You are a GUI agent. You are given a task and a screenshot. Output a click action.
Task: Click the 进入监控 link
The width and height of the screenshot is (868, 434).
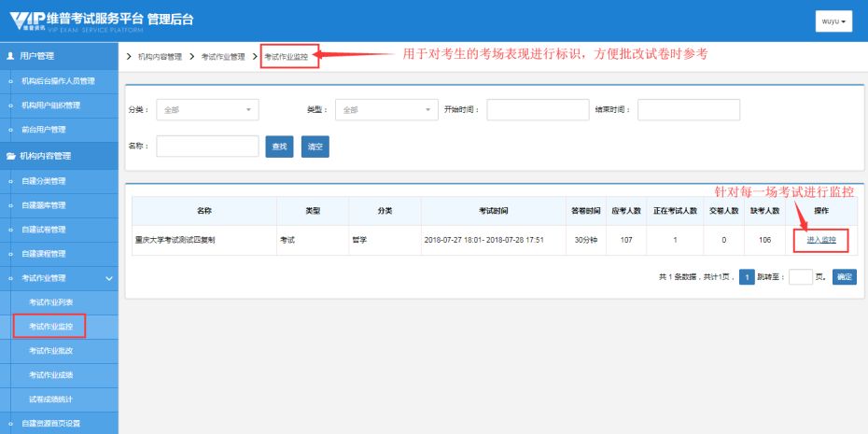[x=821, y=240]
